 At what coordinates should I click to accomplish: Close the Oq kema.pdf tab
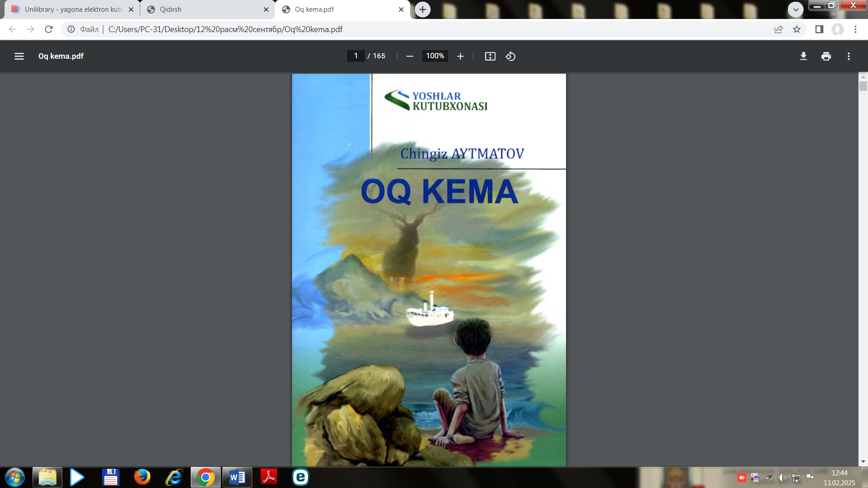click(x=401, y=9)
